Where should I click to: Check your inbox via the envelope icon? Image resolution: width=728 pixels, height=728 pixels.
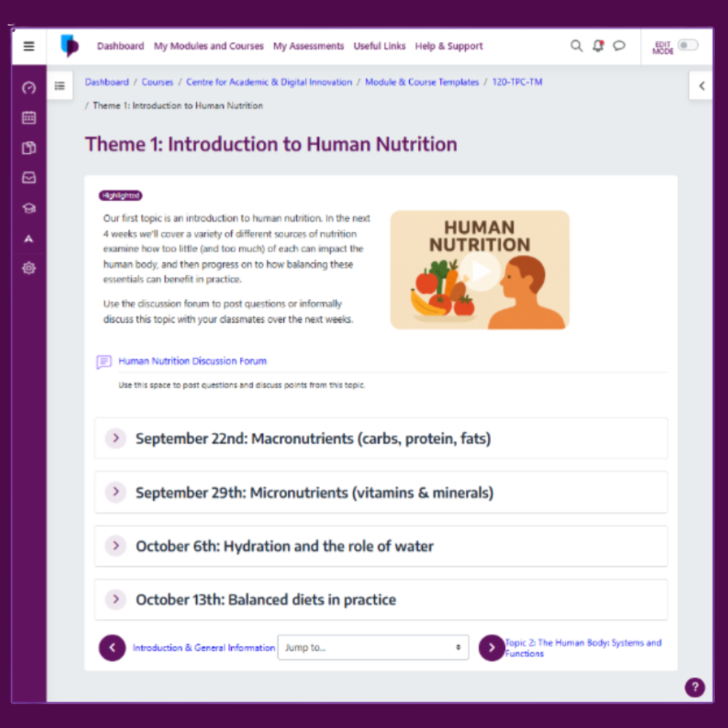click(x=28, y=177)
